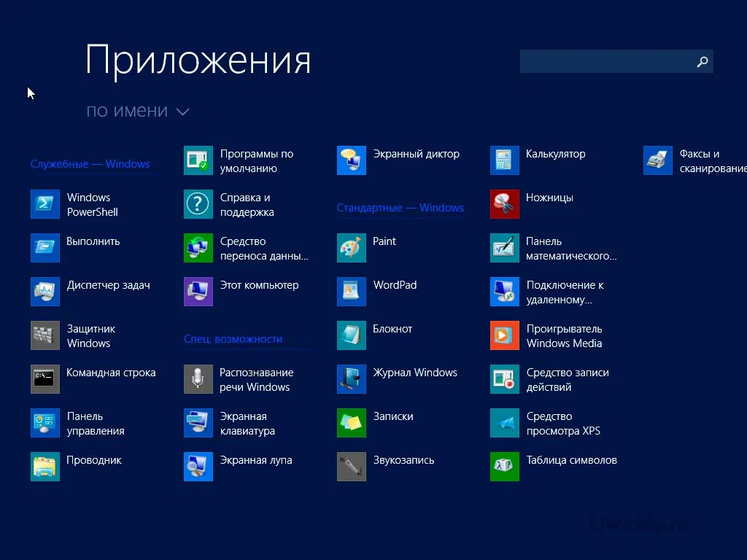Open Средство просмотра XPS icon

pos(505,423)
